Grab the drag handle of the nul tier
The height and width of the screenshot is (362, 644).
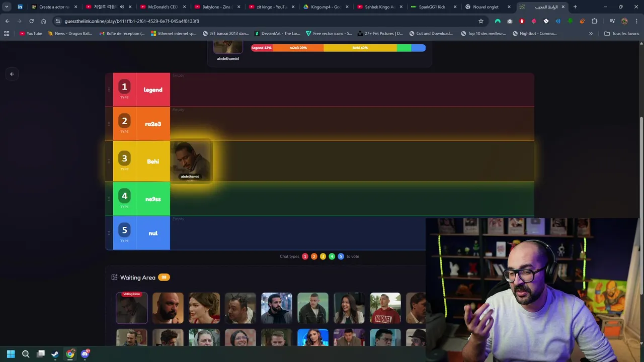click(x=109, y=233)
